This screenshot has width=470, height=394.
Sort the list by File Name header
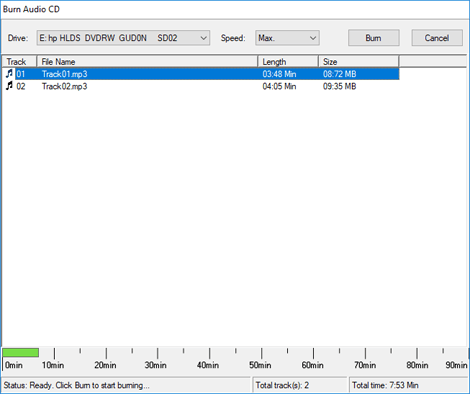(x=147, y=62)
